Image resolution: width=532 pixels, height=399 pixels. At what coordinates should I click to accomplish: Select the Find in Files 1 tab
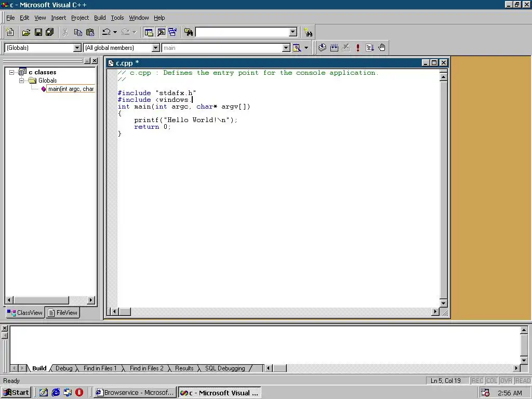(100, 368)
